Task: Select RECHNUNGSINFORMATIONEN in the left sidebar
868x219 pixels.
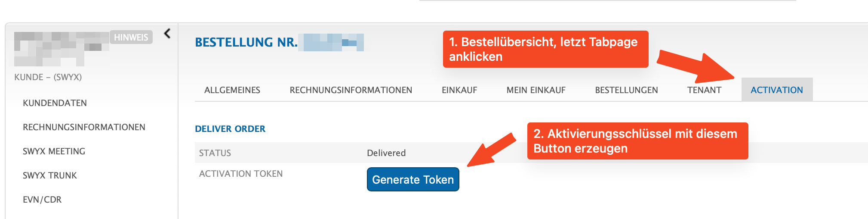Action: (84, 127)
